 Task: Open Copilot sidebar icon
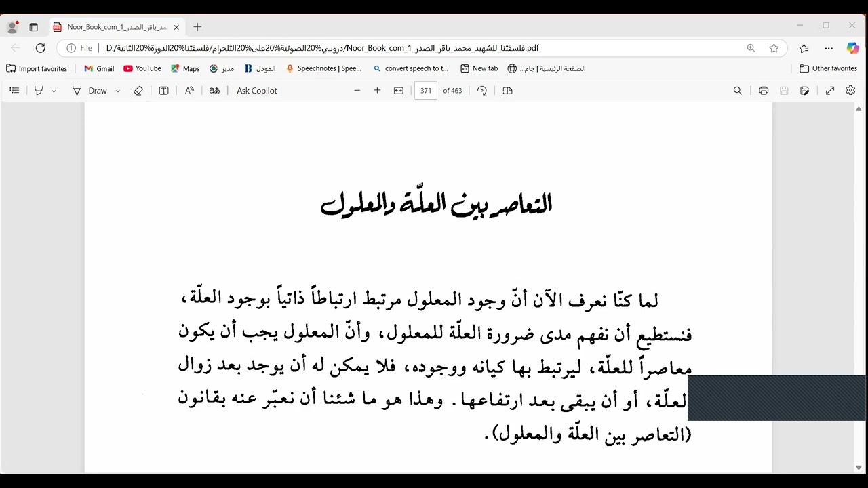[853, 48]
